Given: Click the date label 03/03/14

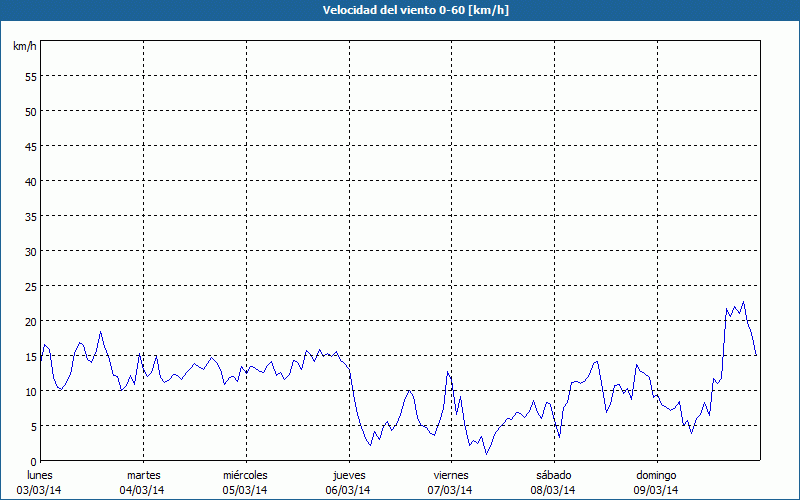Looking at the screenshot, I should tap(40, 490).
